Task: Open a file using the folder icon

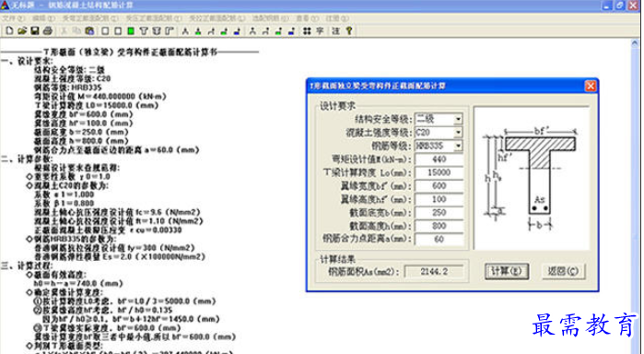Action: point(22,30)
